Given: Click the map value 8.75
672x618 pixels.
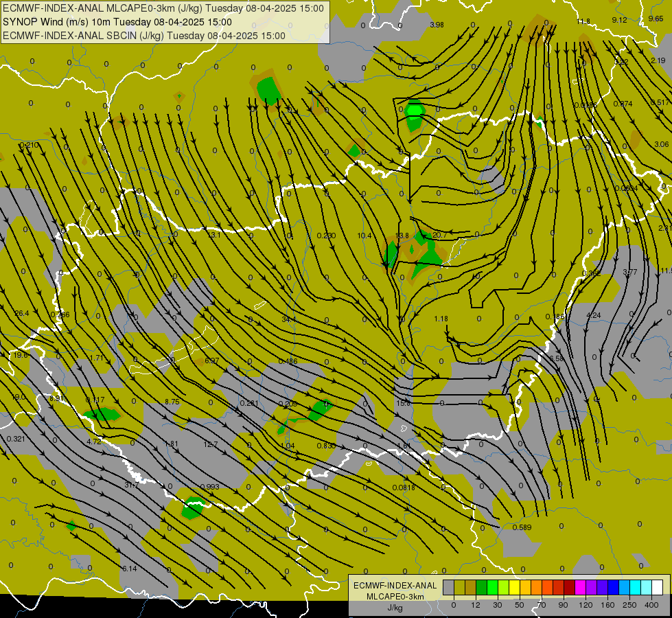Looking at the screenshot, I should tap(172, 402).
